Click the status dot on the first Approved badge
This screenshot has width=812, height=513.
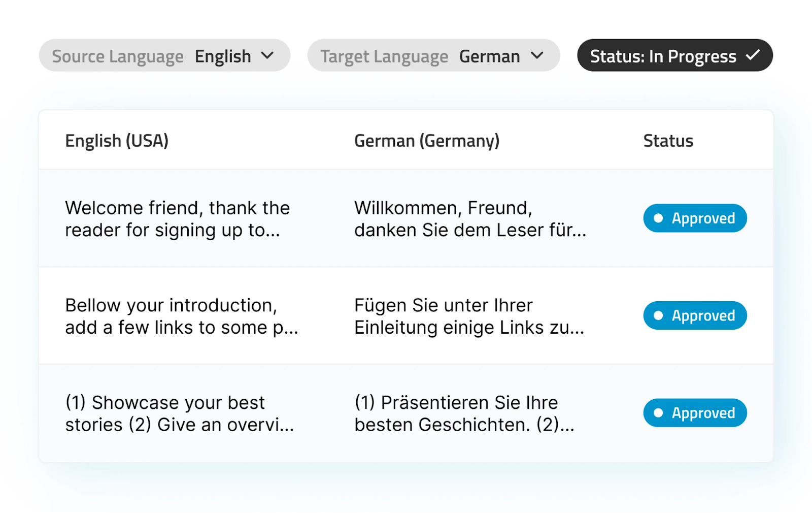click(x=658, y=218)
